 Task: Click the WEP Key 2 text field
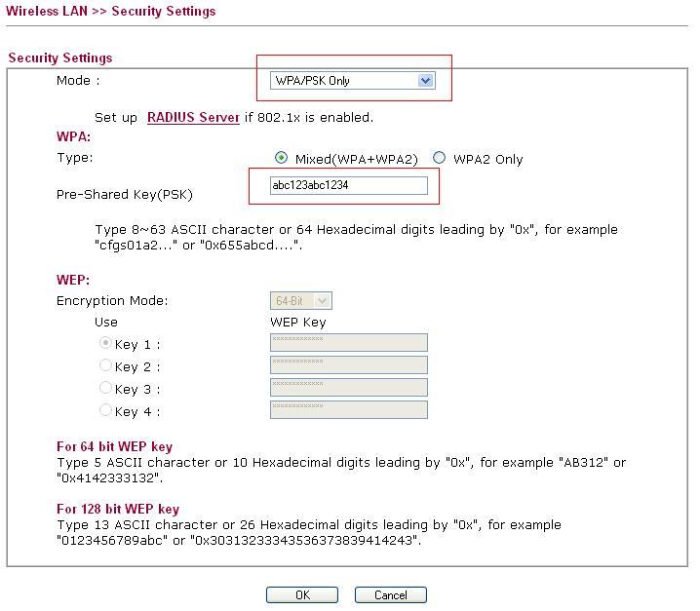[x=348, y=365]
